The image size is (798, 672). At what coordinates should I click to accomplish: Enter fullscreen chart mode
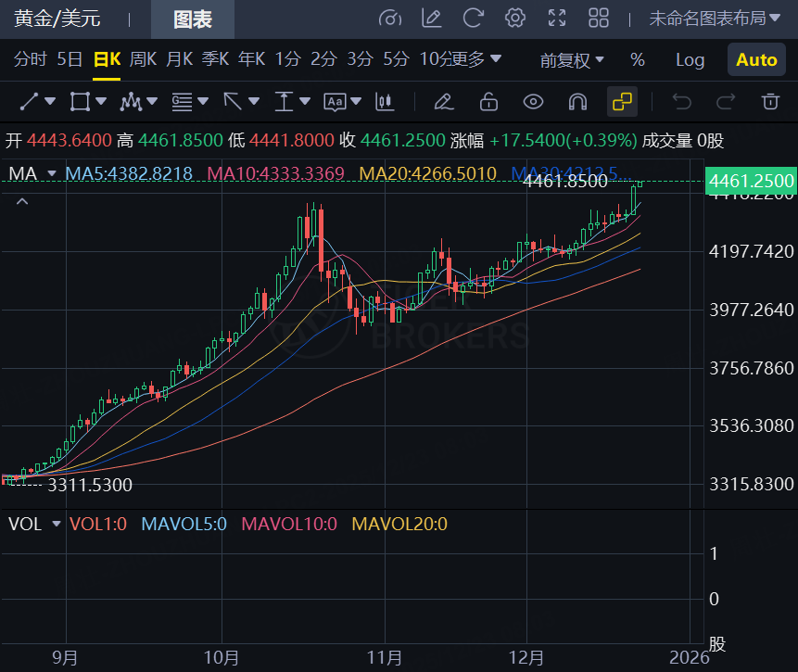(x=557, y=19)
